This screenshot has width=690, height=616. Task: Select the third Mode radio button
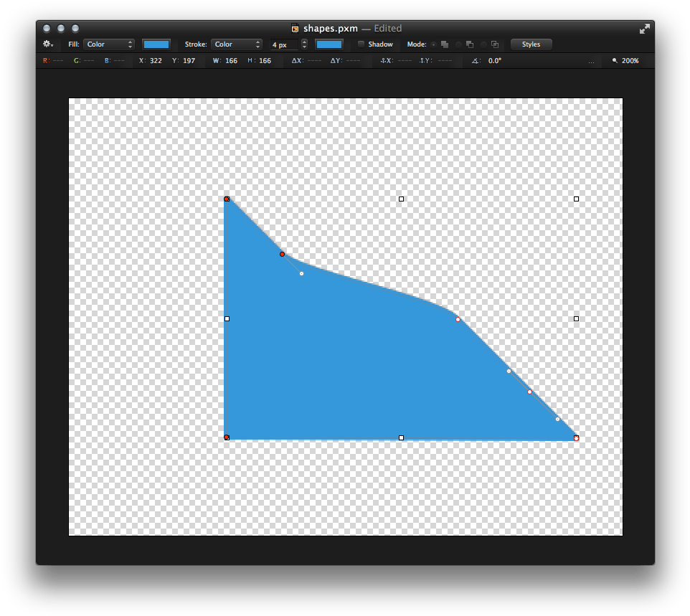(x=483, y=44)
